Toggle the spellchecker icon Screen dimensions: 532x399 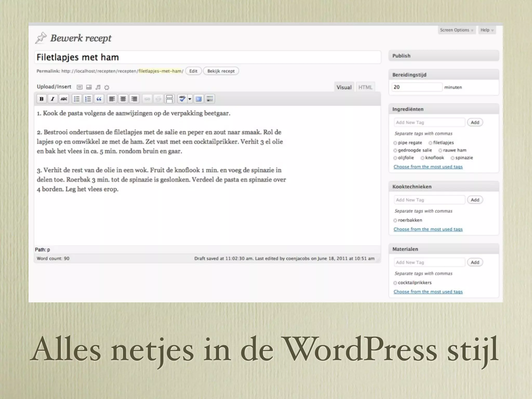182,99
